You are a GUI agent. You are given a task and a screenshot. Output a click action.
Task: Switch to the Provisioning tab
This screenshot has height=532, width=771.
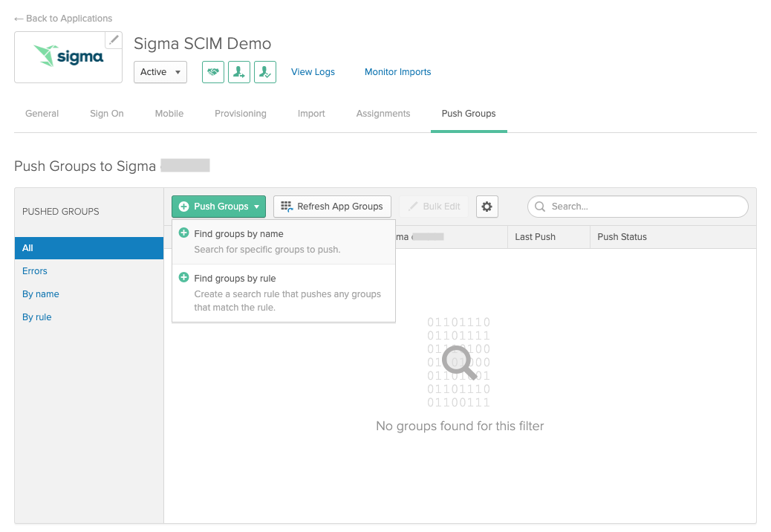241,114
